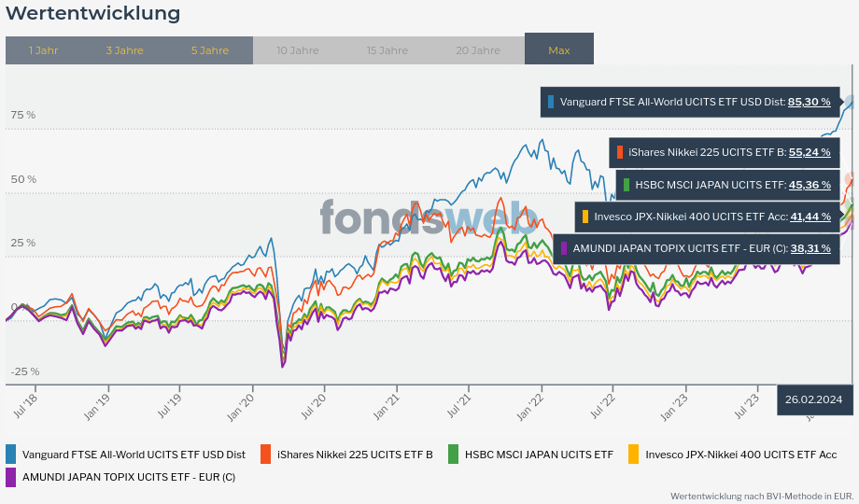The image size is (859, 504).
Task: Click Vanguard 85,30 % tooltip value
Action: pyautogui.click(x=809, y=102)
